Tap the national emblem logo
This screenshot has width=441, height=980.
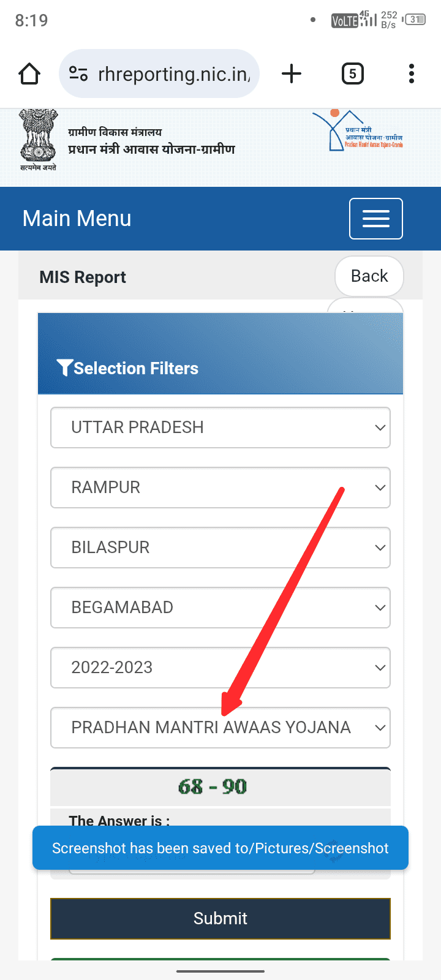pyautogui.click(x=38, y=140)
